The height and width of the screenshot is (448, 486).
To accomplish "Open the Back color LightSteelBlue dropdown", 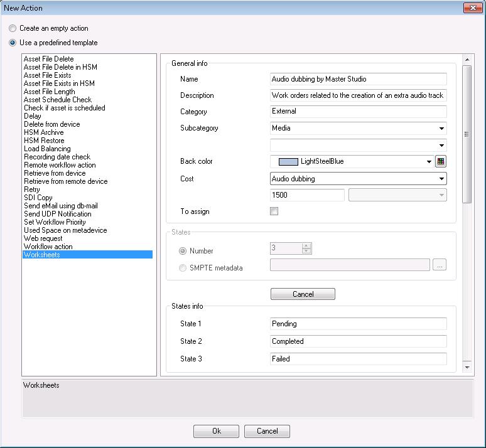I will (429, 162).
